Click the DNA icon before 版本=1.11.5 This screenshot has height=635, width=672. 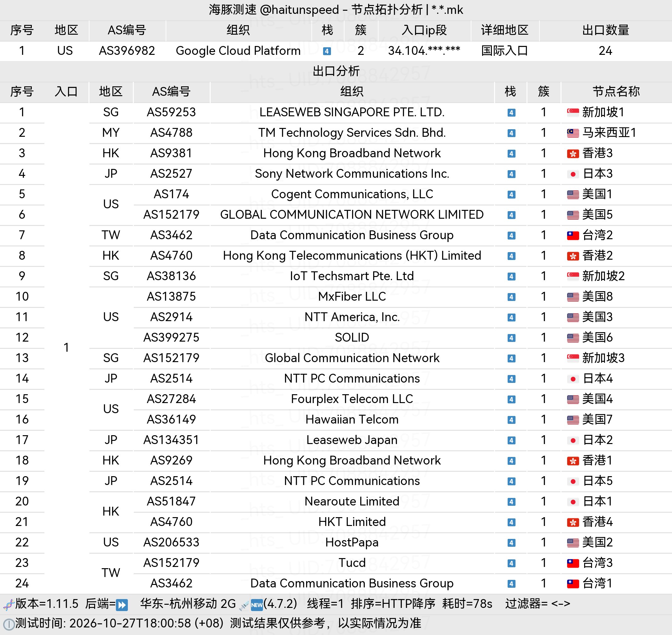tap(9, 604)
